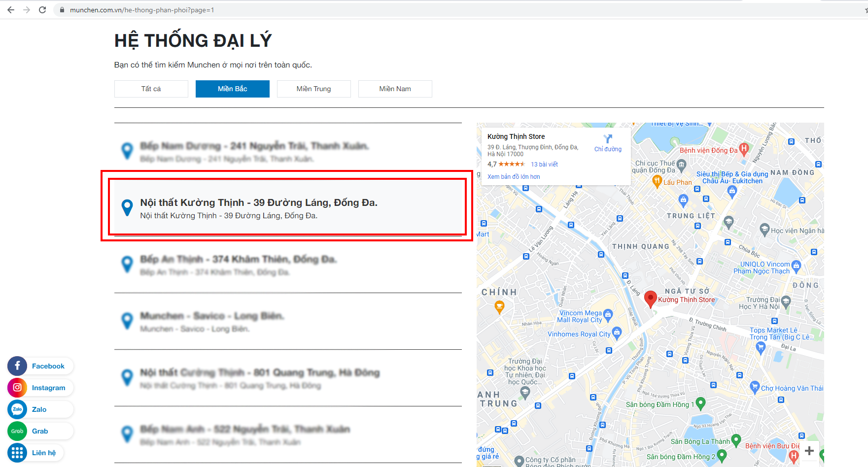This screenshot has width=868, height=467.
Task: Click the Vinhomes Royal City marker
Action: point(617,333)
